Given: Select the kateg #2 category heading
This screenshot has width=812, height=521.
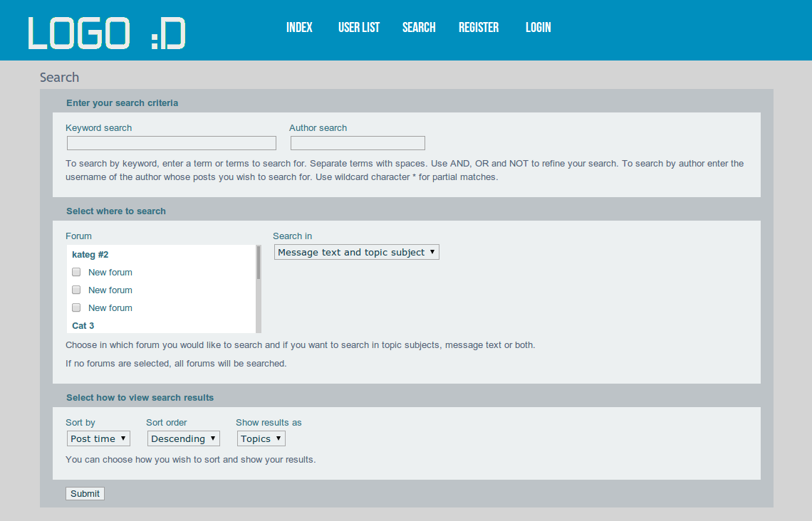Looking at the screenshot, I should [x=90, y=255].
